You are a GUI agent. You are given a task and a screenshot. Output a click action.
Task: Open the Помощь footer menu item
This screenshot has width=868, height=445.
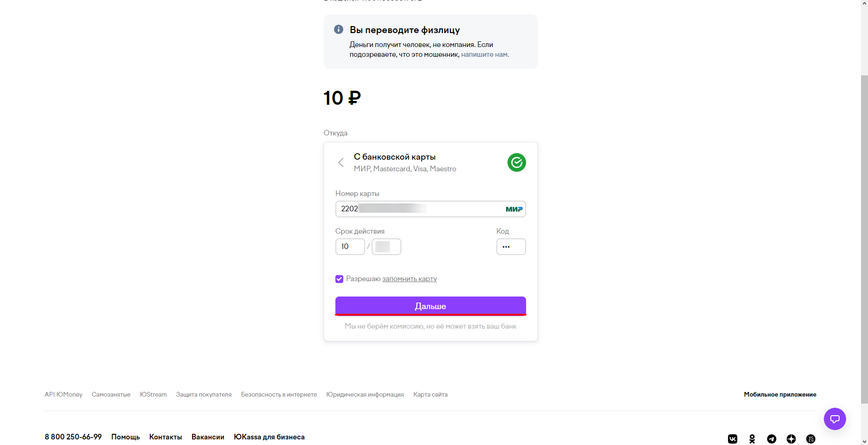[126, 437]
